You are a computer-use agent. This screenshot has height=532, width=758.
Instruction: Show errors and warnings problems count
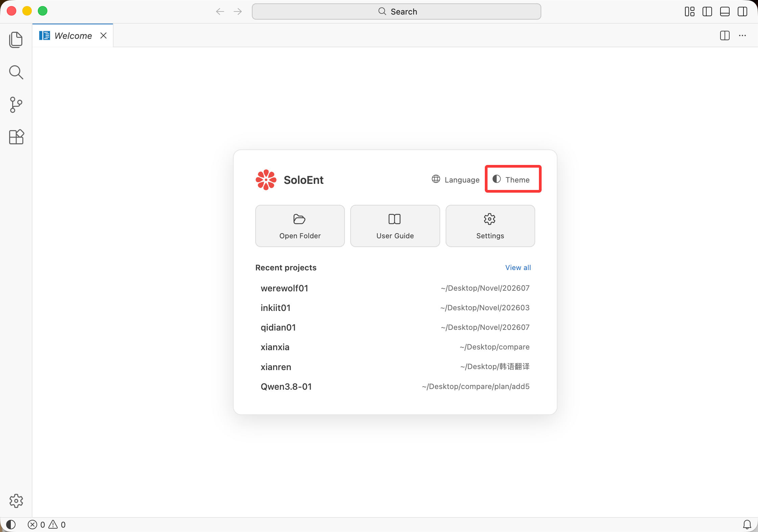[47, 525]
